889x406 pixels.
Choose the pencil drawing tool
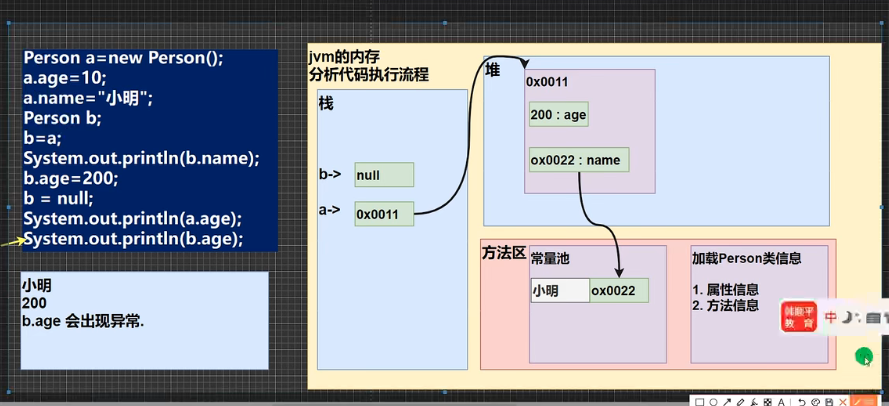[740, 402]
